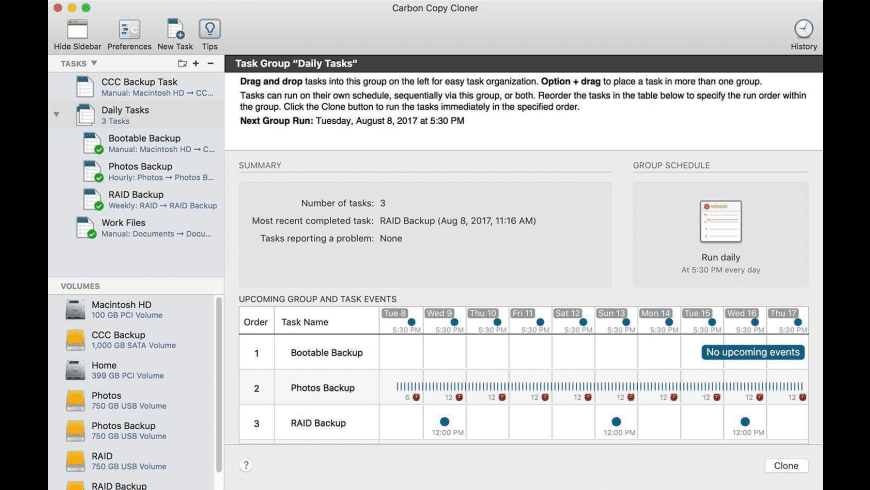Click the Hide Sidebar toolbar icon
Image resolution: width=870 pixels, height=490 pixels.
(x=77, y=29)
